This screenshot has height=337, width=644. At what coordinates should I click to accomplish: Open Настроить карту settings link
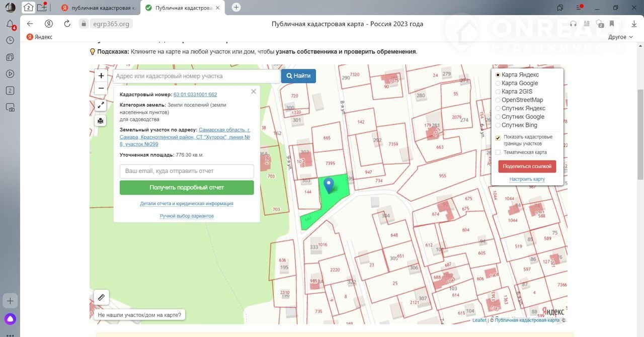click(x=527, y=179)
